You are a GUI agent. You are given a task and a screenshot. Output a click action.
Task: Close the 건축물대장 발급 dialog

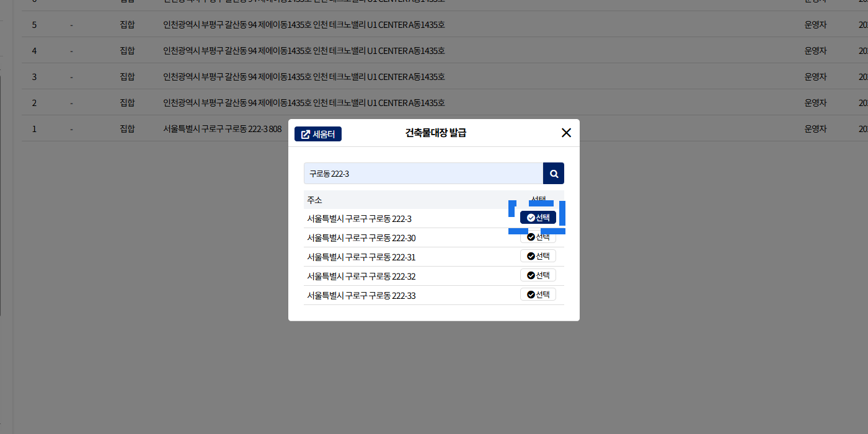[x=565, y=133]
